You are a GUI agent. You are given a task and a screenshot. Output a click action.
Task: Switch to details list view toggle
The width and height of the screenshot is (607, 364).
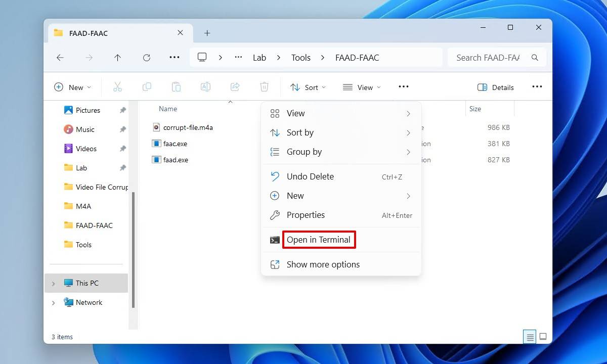point(530,337)
